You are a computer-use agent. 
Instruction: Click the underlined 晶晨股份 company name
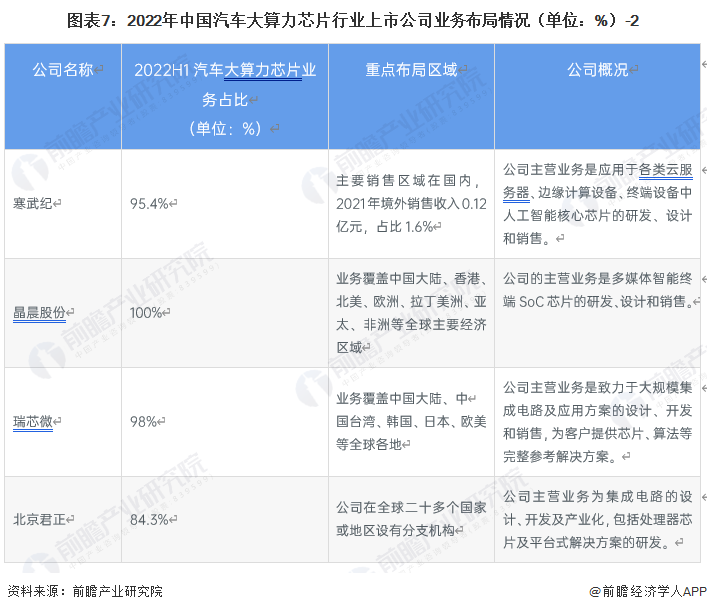point(39,313)
